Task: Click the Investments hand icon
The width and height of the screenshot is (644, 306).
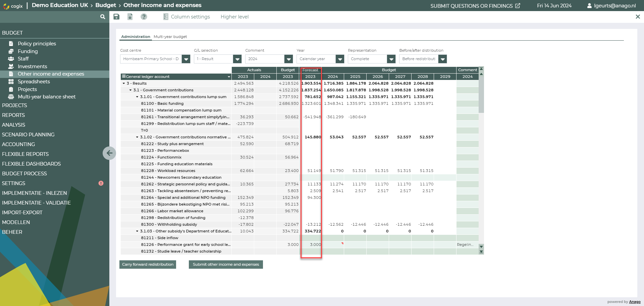Action: click(11, 67)
